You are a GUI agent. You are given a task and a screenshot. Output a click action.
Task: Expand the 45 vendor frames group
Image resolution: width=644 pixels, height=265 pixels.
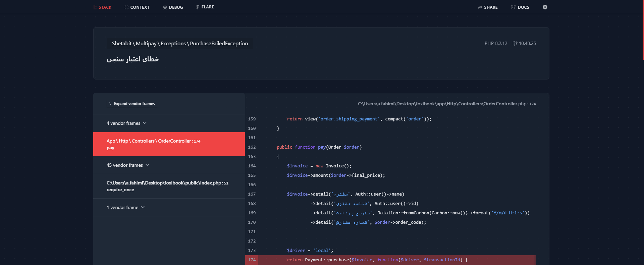click(128, 165)
